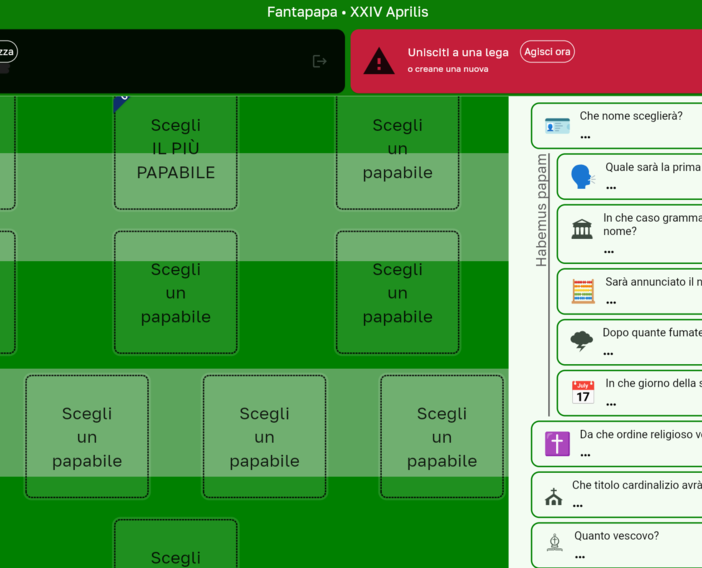Click the church icon
702x568 pixels.
[553, 497]
